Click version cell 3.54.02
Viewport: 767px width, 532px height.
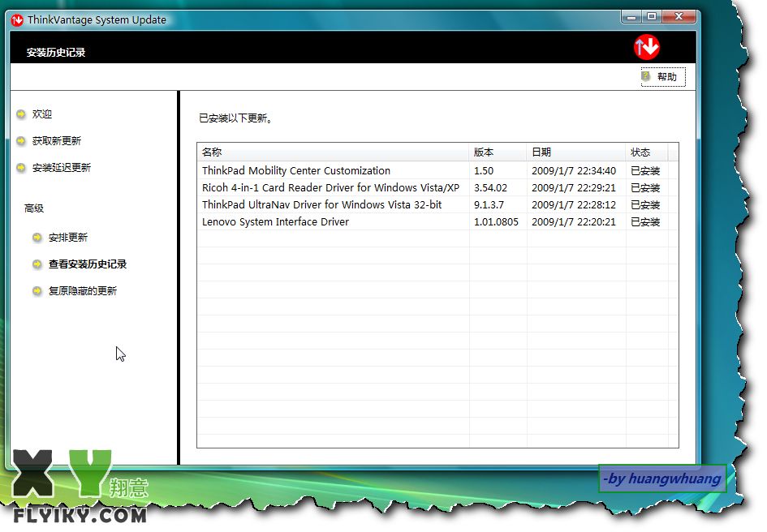[x=490, y=188]
